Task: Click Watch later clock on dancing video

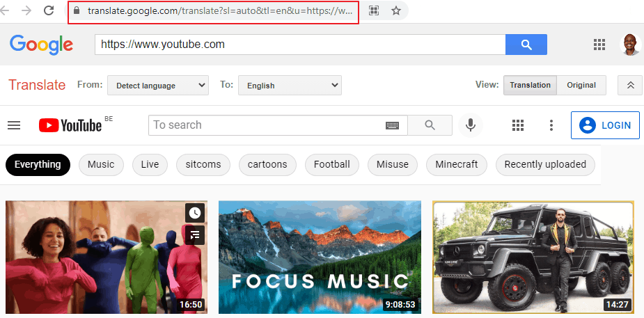Action: click(195, 212)
